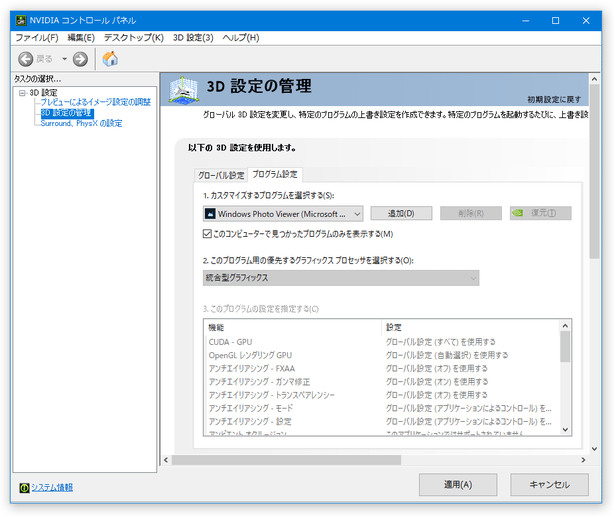Click horizontal scrollbar left arrow
The image size is (614, 516).
166,460
